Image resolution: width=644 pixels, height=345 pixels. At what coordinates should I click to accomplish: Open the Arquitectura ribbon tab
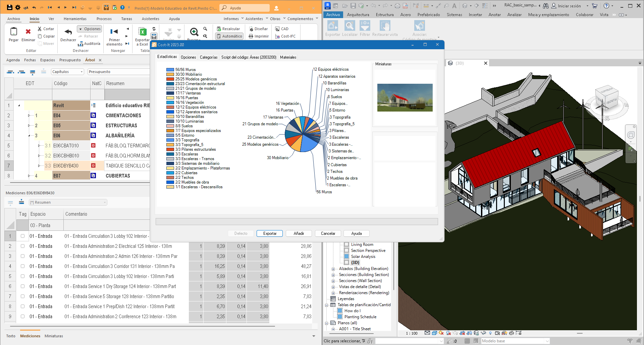click(358, 15)
